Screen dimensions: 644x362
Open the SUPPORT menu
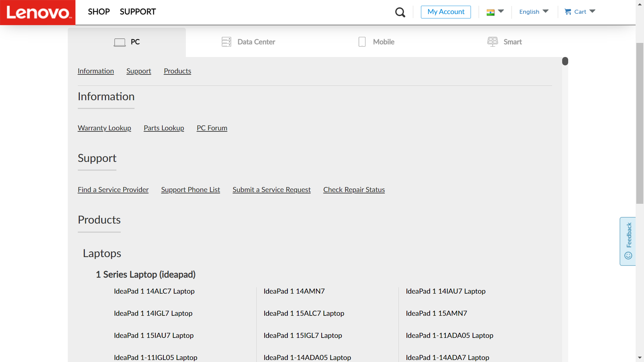point(138,12)
